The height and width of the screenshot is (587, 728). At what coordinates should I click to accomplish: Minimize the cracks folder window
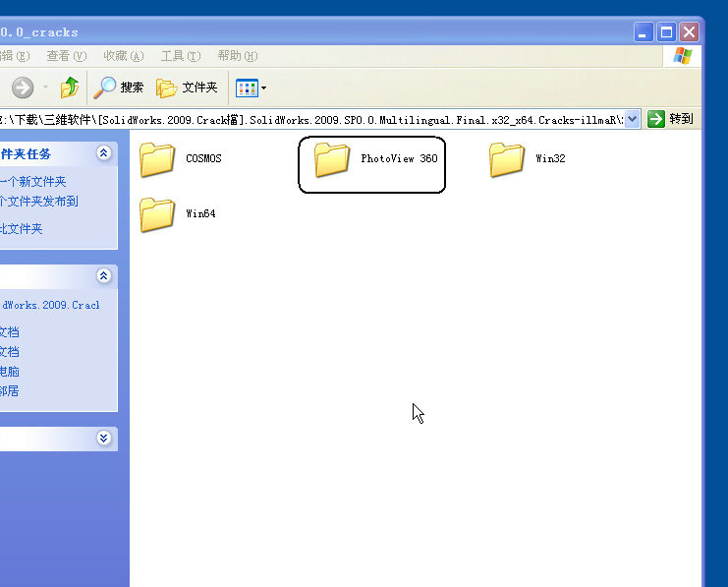point(644,32)
